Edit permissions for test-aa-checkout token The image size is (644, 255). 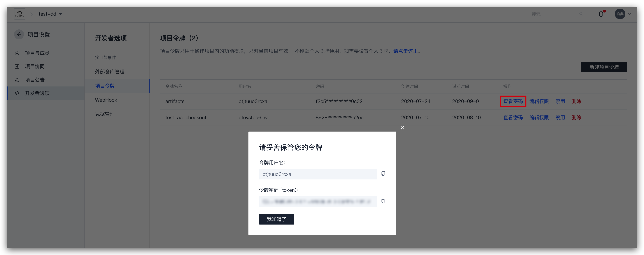point(539,118)
